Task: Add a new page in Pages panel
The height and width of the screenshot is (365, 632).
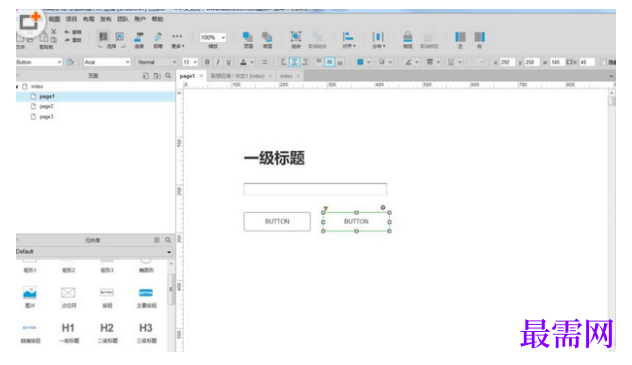Action: click(x=146, y=76)
